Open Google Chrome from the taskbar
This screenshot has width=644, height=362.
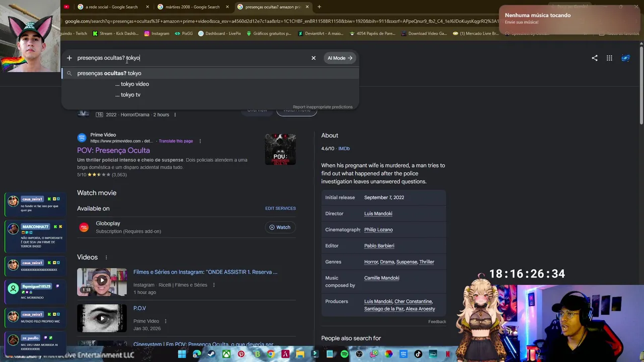(271, 354)
